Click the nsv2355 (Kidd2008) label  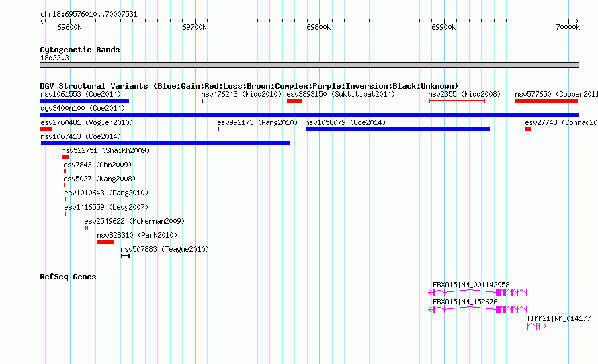tap(464, 94)
